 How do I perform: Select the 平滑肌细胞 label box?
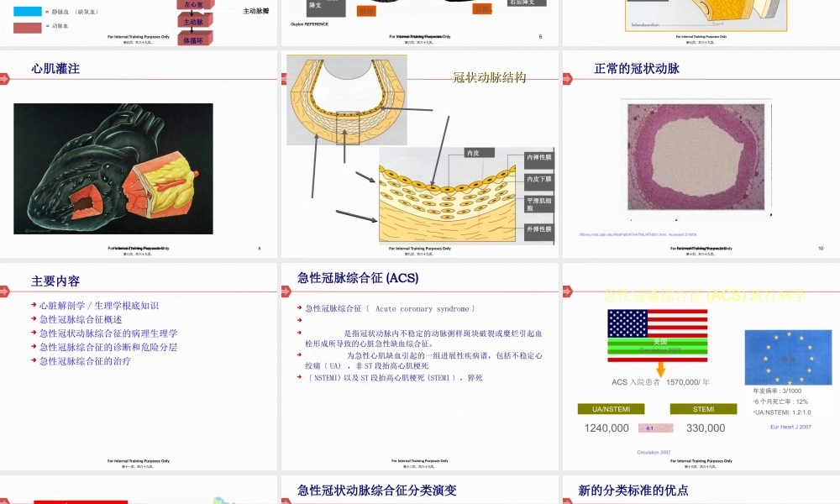[539, 204]
